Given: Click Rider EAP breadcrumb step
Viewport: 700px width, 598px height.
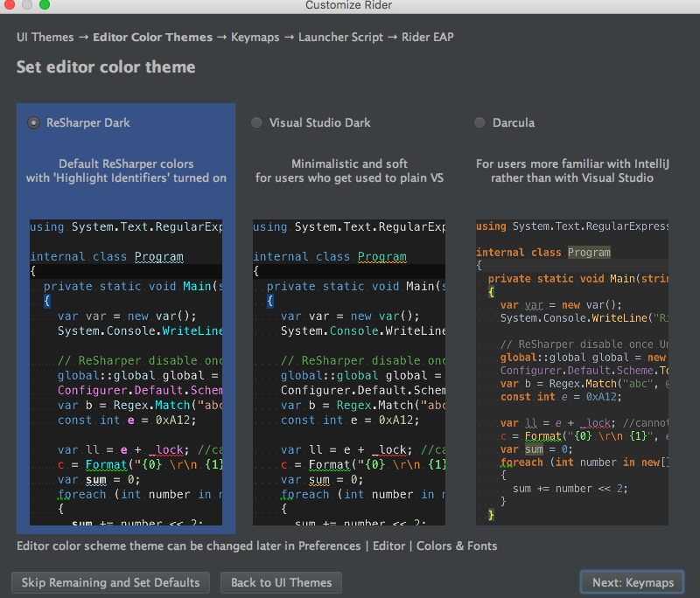Looking at the screenshot, I should 427,37.
